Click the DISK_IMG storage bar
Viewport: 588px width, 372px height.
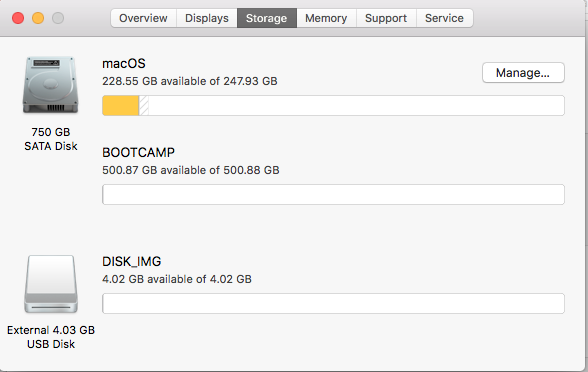click(x=333, y=303)
